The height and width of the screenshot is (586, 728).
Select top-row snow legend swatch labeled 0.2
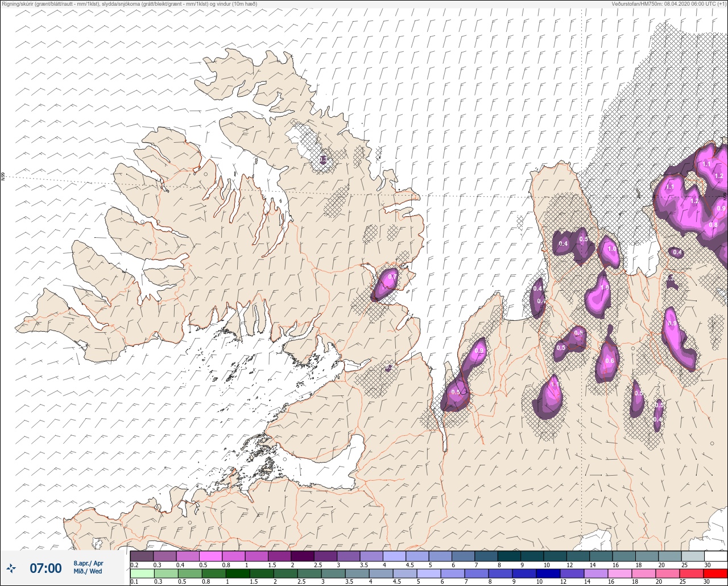pos(142,556)
